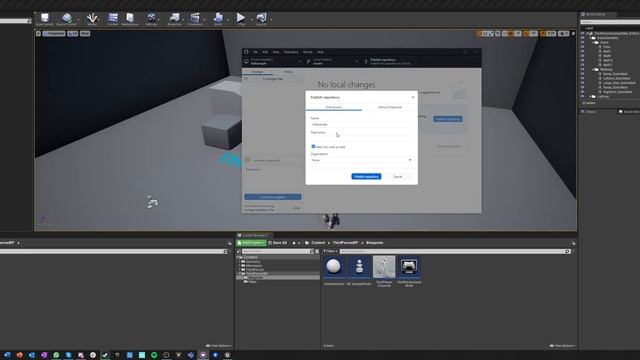Select Geometry folder in Content tree
Image resolution: width=640 pixels, height=360 pixels.
point(253,262)
